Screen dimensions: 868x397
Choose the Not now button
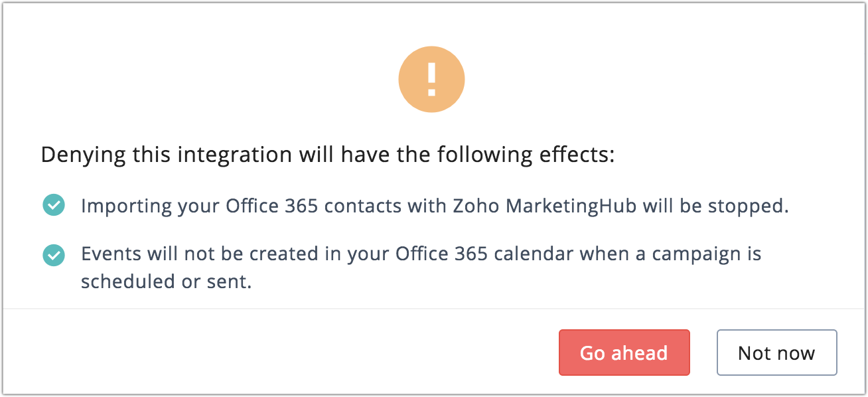776,353
